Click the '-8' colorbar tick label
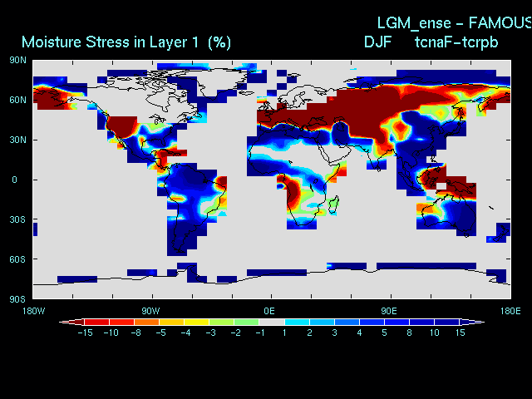 [135, 332]
